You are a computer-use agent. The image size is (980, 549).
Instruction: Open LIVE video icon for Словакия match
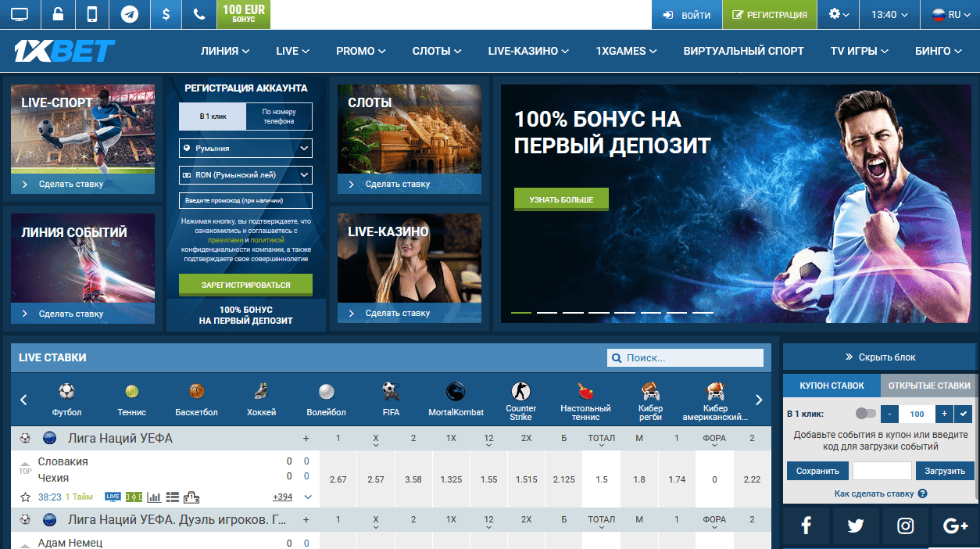point(113,497)
